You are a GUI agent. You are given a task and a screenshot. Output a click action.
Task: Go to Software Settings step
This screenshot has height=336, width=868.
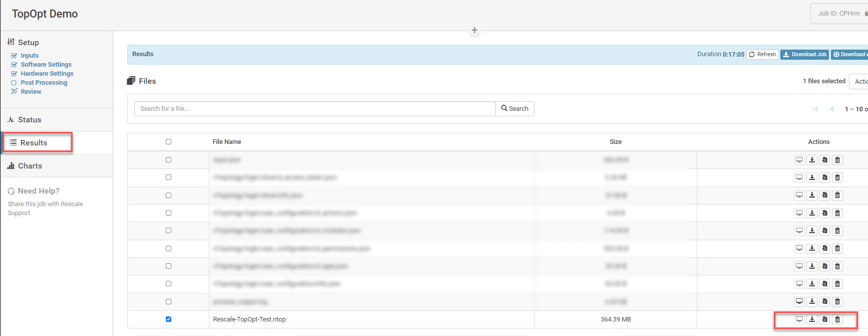[46, 65]
